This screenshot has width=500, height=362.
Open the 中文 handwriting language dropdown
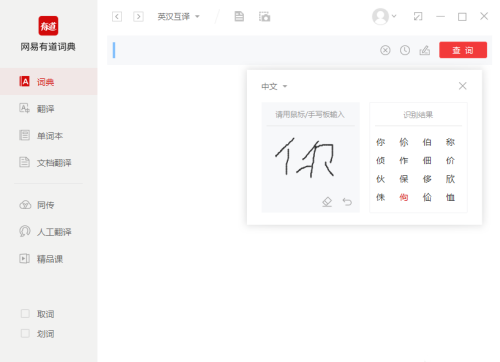[274, 87]
